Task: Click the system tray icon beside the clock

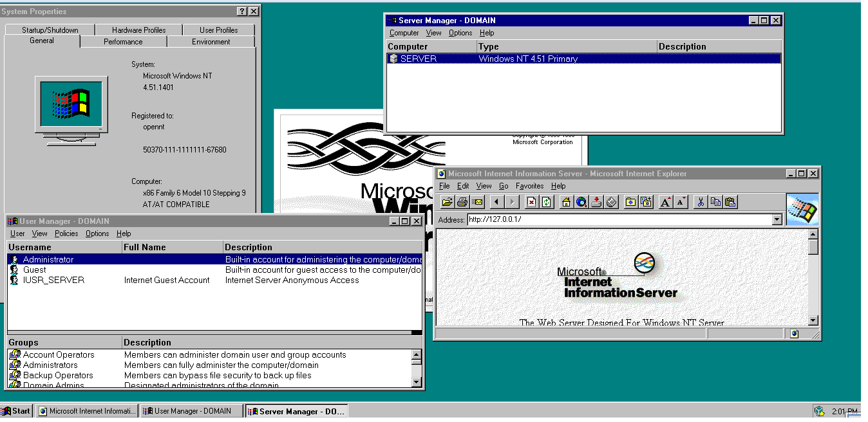Action: click(820, 411)
